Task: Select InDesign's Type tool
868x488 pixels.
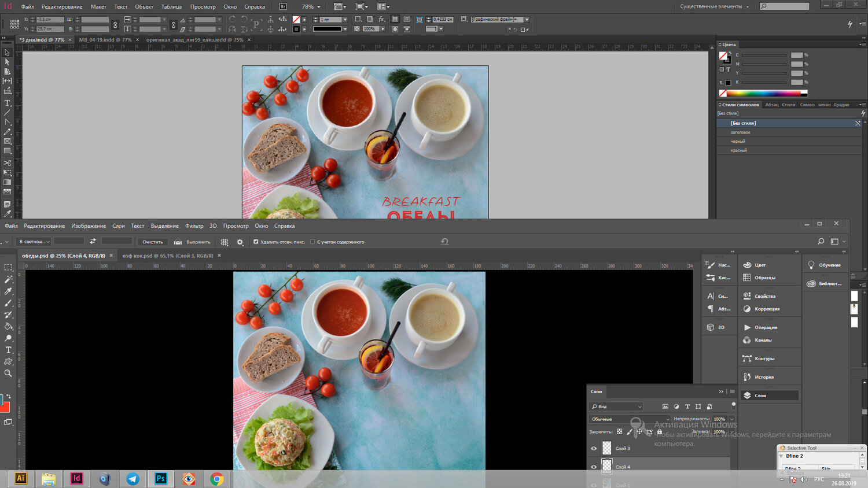Action: [7, 103]
